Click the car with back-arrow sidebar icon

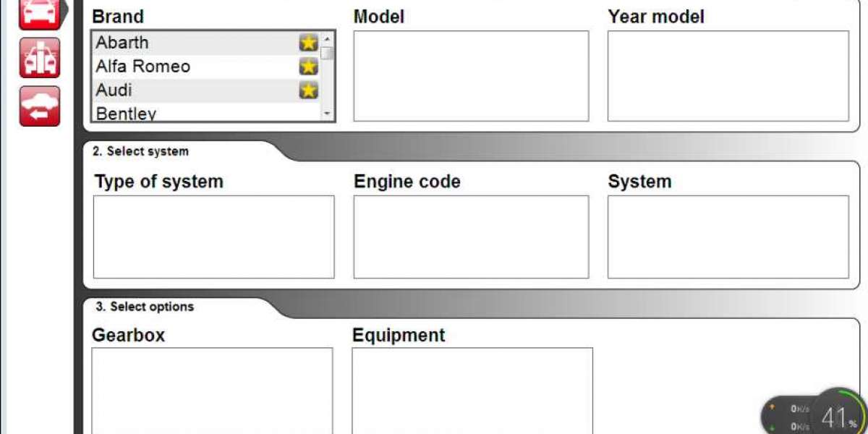tap(39, 106)
